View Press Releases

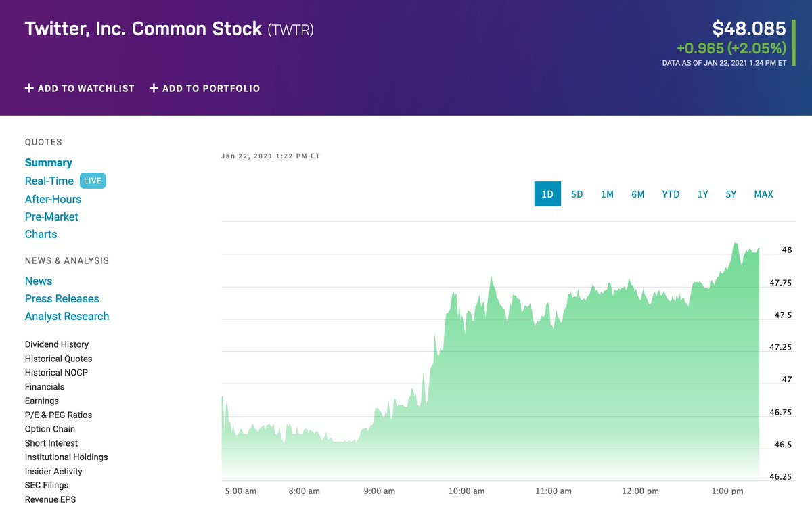62,298
